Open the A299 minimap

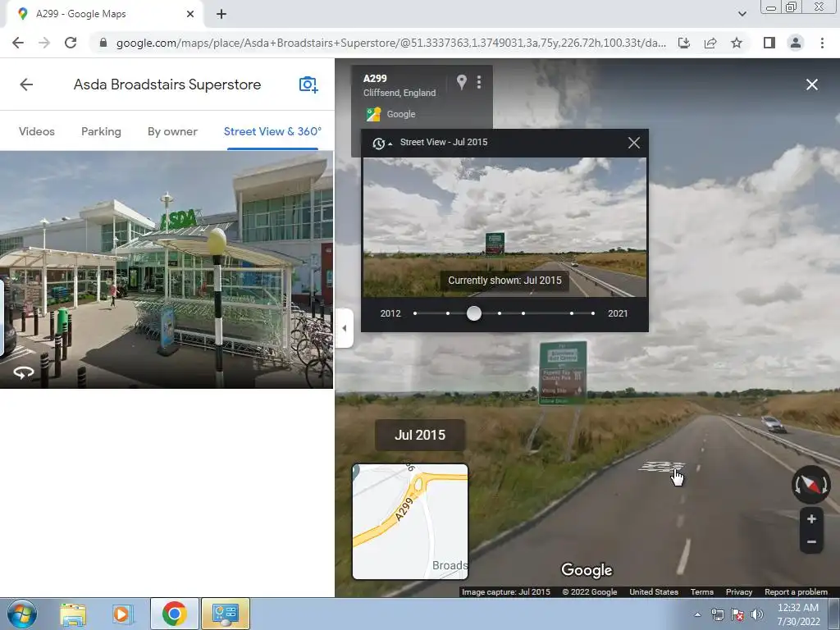tap(410, 522)
